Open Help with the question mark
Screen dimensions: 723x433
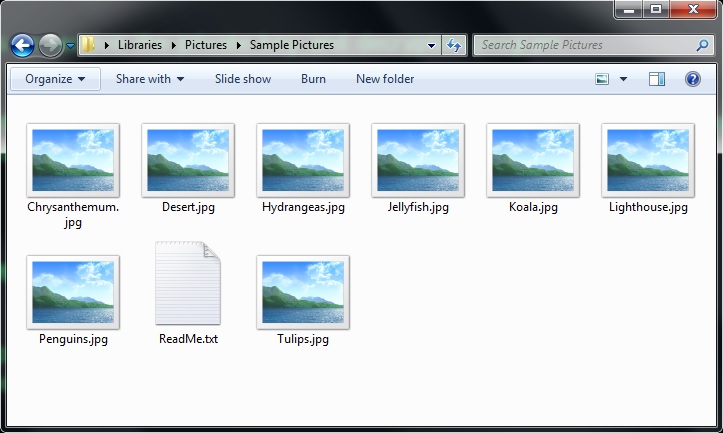pos(693,79)
